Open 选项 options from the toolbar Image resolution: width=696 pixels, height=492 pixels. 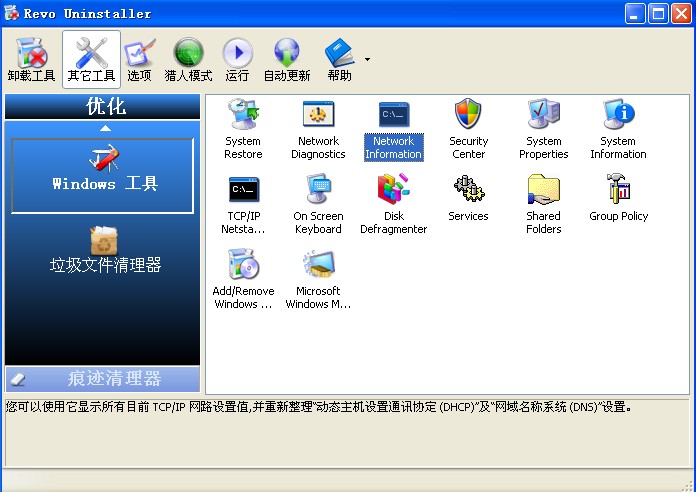pos(139,60)
